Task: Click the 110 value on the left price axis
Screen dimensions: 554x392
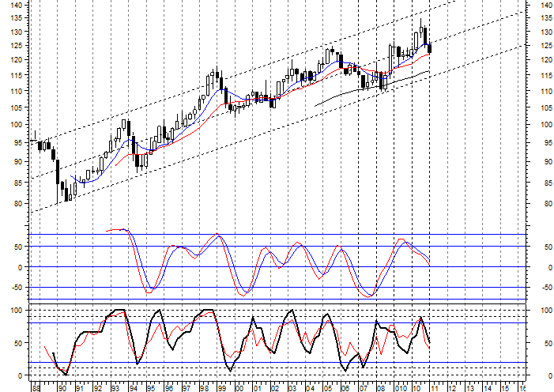Action: (x=16, y=91)
